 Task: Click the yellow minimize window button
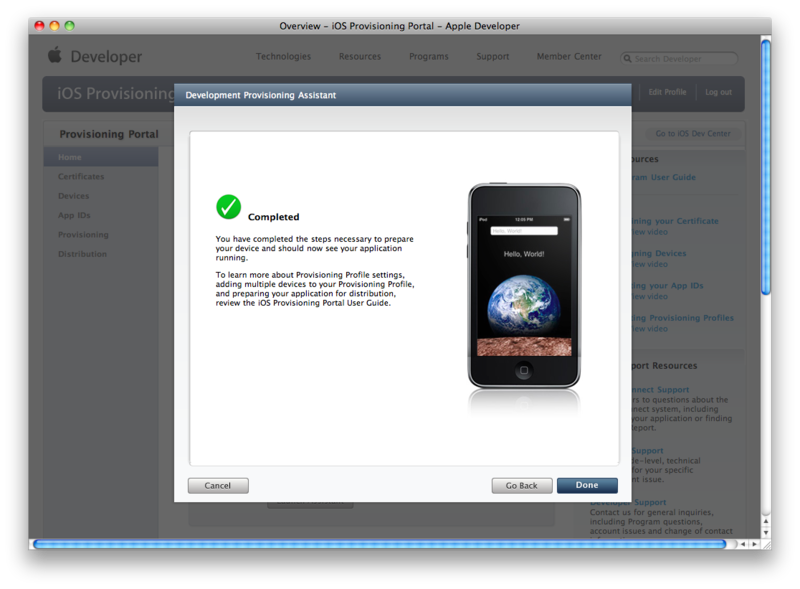point(55,26)
